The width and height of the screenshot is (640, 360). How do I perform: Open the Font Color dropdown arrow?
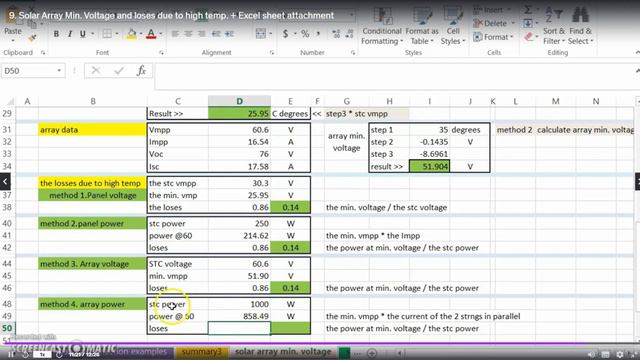click(161, 34)
